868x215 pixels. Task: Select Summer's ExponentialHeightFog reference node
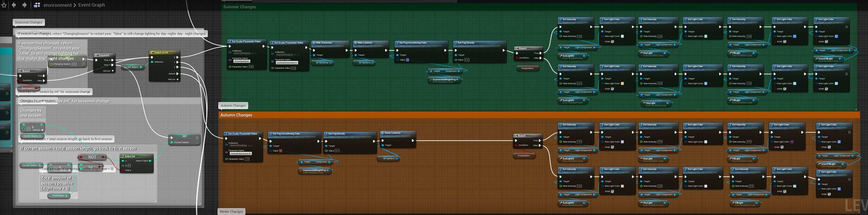(445, 80)
